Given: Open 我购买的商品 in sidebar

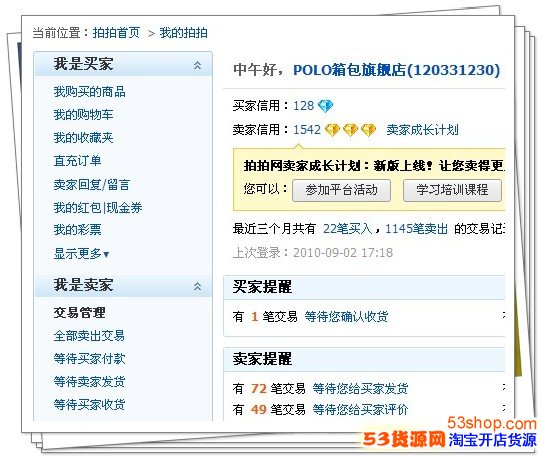Looking at the screenshot, I should tap(89, 92).
